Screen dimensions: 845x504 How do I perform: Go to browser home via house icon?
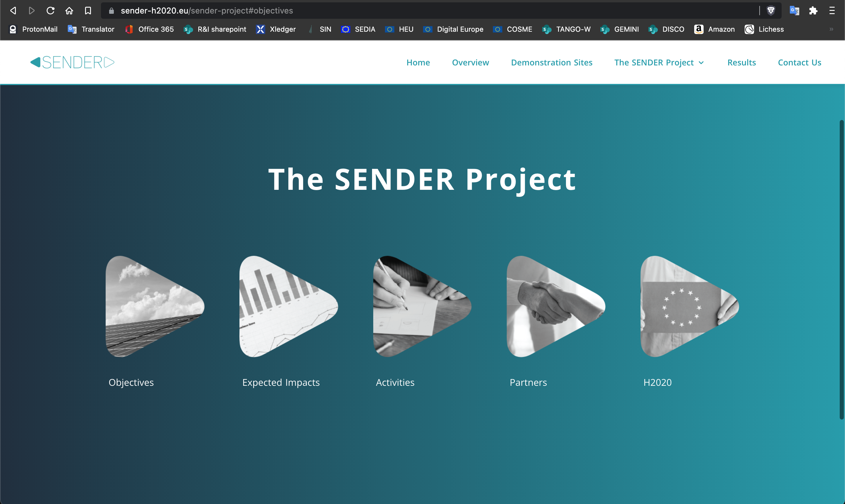pos(69,11)
